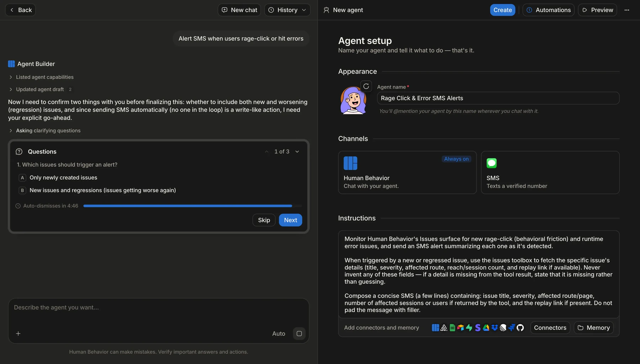640x364 pixels.
Task: Click the Back button
Action: (20, 10)
